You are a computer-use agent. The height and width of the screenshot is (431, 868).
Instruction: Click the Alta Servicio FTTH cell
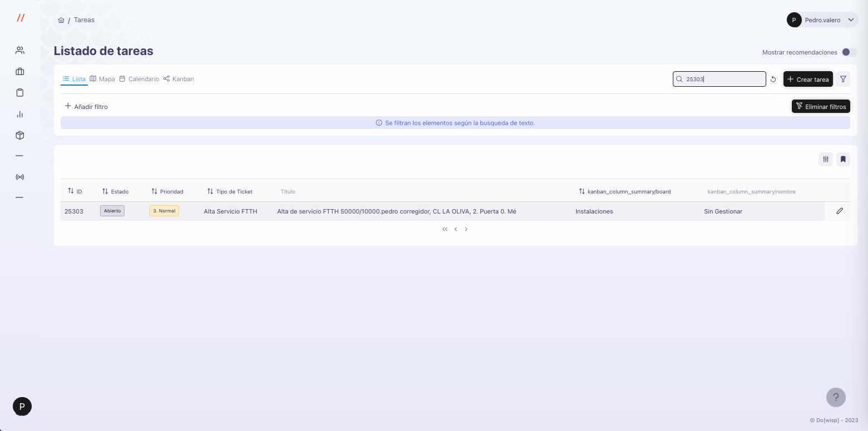[230, 211]
